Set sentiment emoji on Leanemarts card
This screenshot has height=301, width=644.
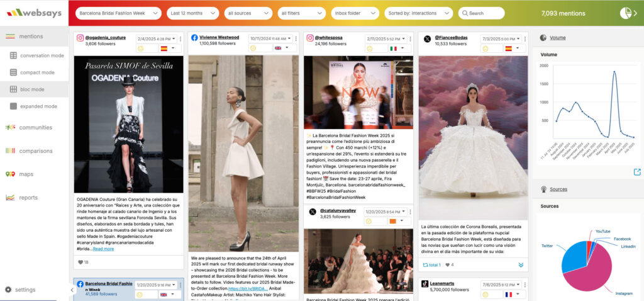click(485, 295)
